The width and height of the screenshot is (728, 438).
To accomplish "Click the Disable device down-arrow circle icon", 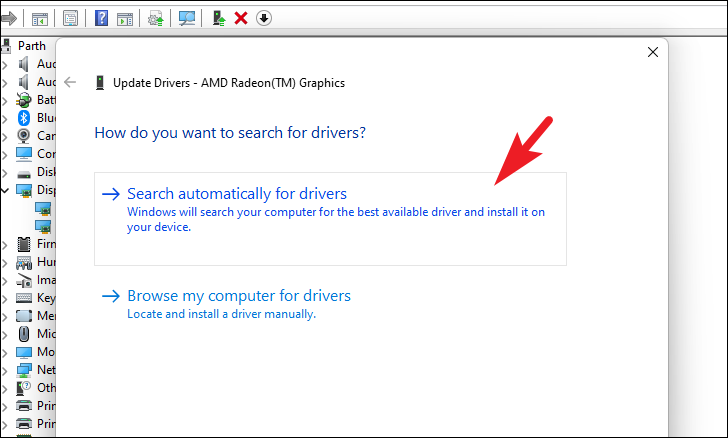I will [x=264, y=19].
